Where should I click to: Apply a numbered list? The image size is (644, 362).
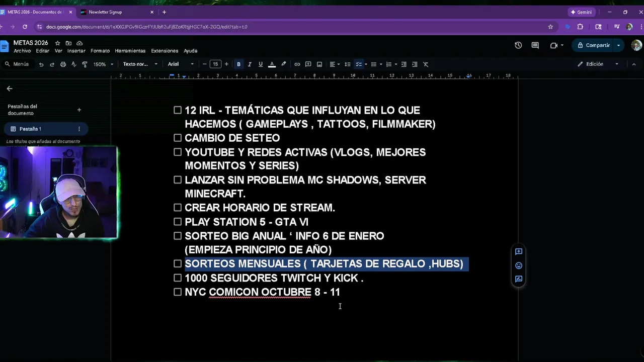tap(388, 64)
